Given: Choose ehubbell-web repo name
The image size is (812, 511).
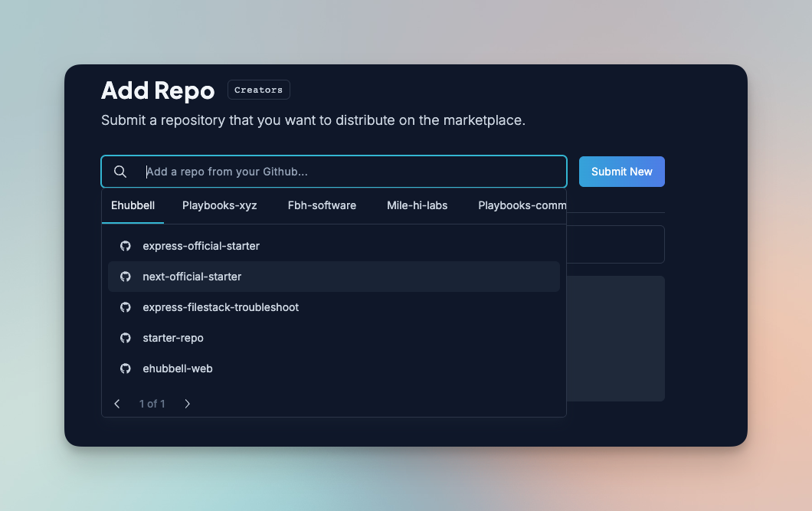Looking at the screenshot, I should [x=178, y=369].
